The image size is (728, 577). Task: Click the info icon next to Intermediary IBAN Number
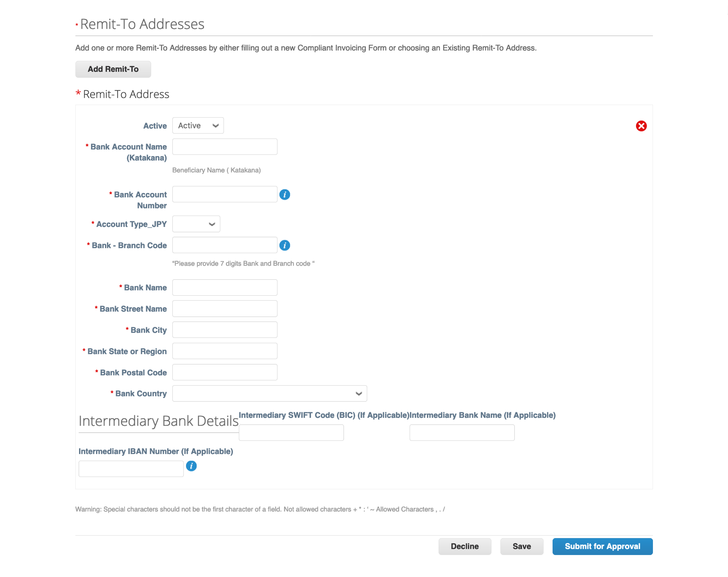click(x=191, y=466)
